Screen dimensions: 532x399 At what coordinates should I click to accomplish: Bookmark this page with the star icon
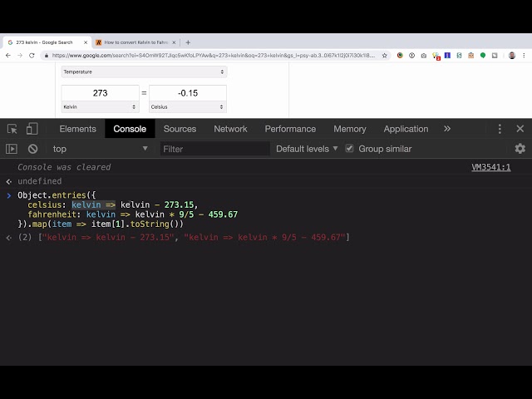point(384,56)
